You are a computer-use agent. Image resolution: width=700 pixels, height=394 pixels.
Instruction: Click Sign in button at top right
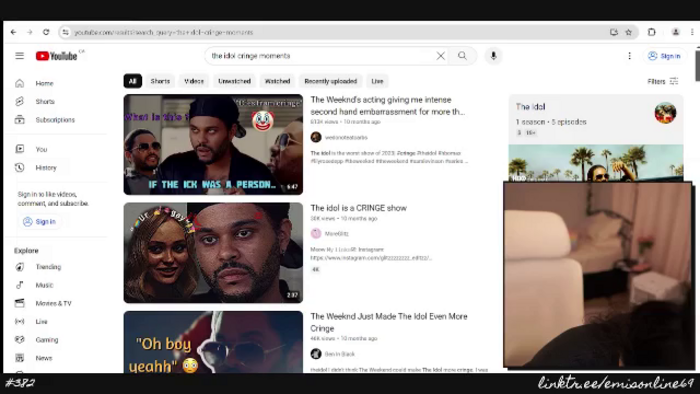(x=664, y=56)
